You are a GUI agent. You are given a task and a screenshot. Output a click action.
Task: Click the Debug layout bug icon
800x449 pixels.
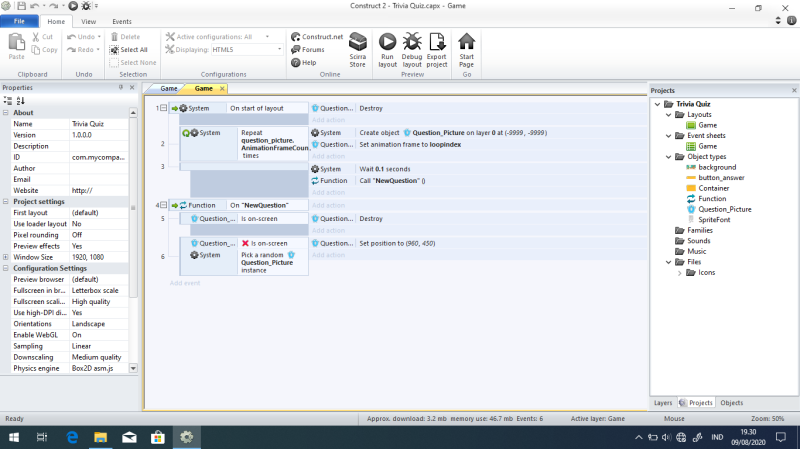(412, 42)
